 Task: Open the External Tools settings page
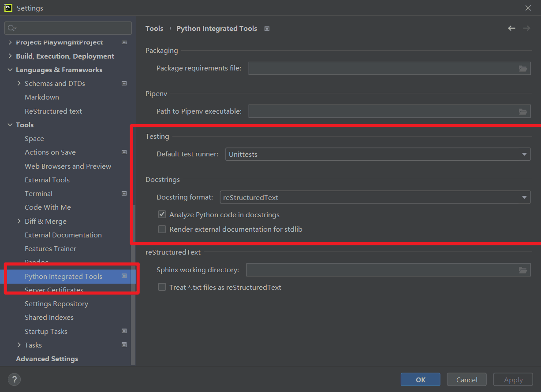(x=47, y=180)
